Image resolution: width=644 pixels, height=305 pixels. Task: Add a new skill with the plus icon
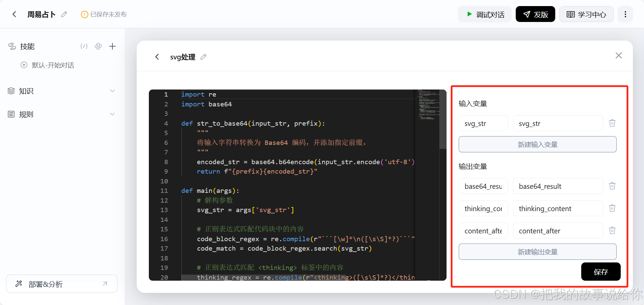112,46
